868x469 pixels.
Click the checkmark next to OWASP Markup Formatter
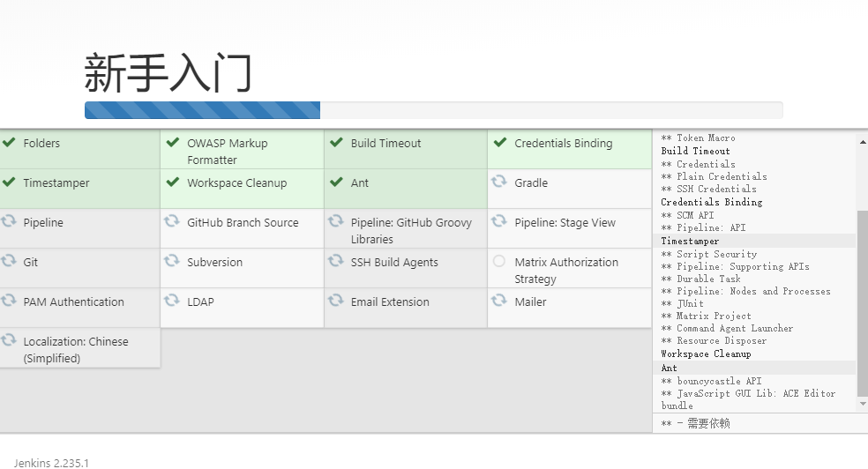[x=173, y=142]
